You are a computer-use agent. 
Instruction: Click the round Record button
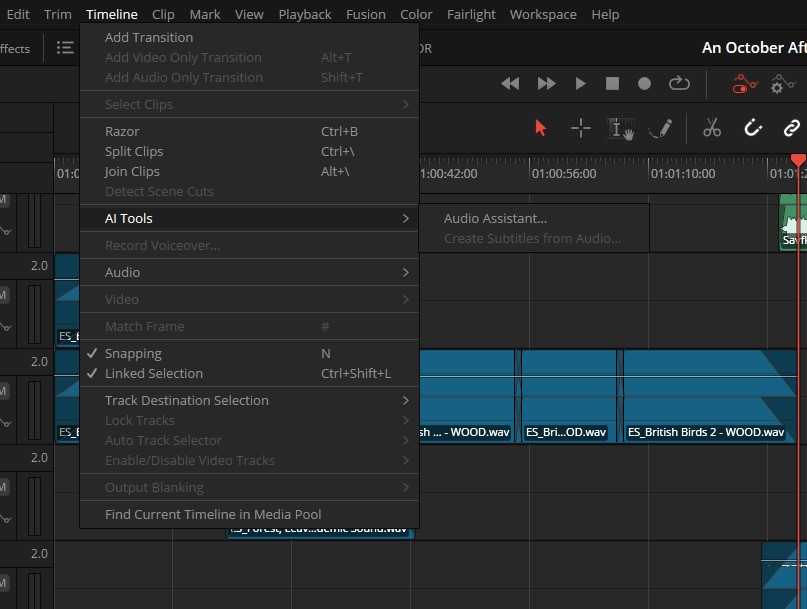coord(644,83)
